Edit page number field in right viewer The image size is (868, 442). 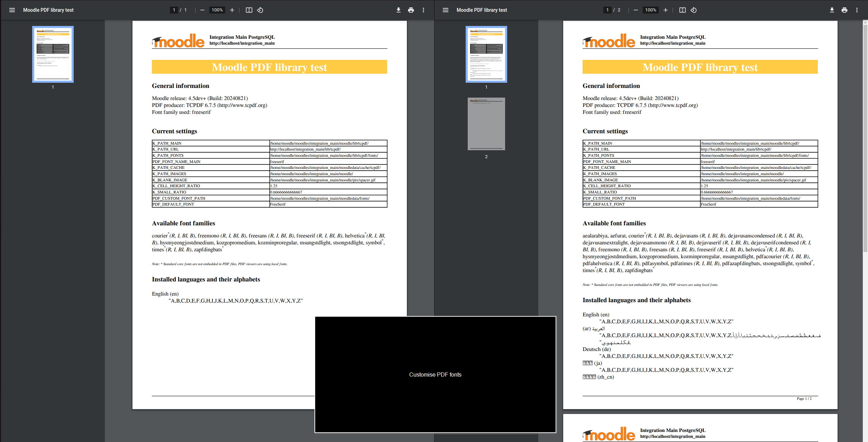point(607,10)
